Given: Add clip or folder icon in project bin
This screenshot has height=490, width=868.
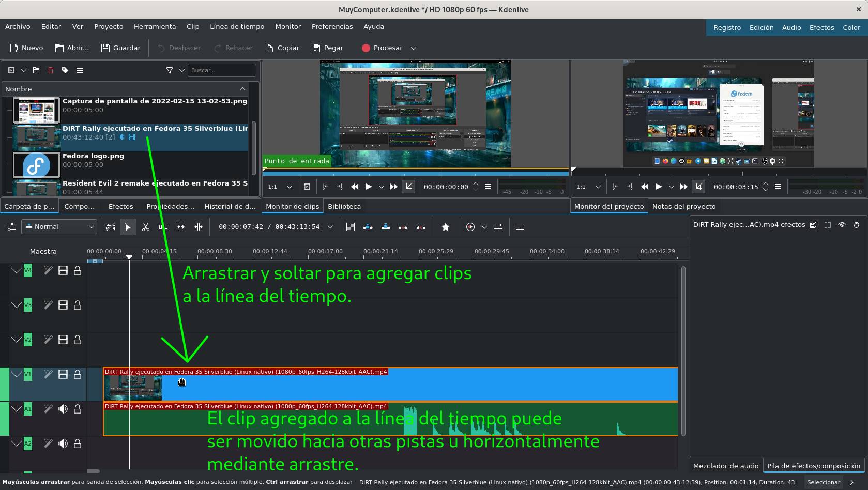Looking at the screenshot, I should (11, 70).
